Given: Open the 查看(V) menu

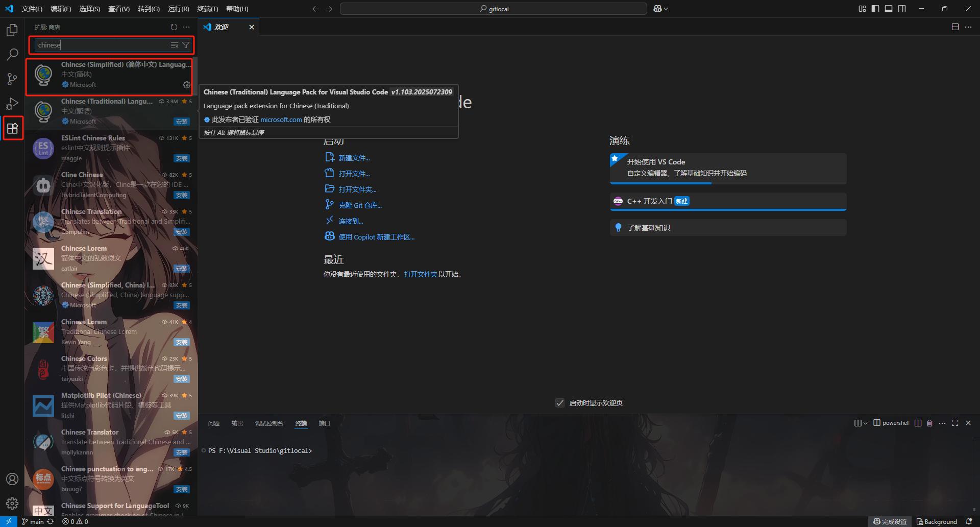Looking at the screenshot, I should pyautogui.click(x=119, y=9).
